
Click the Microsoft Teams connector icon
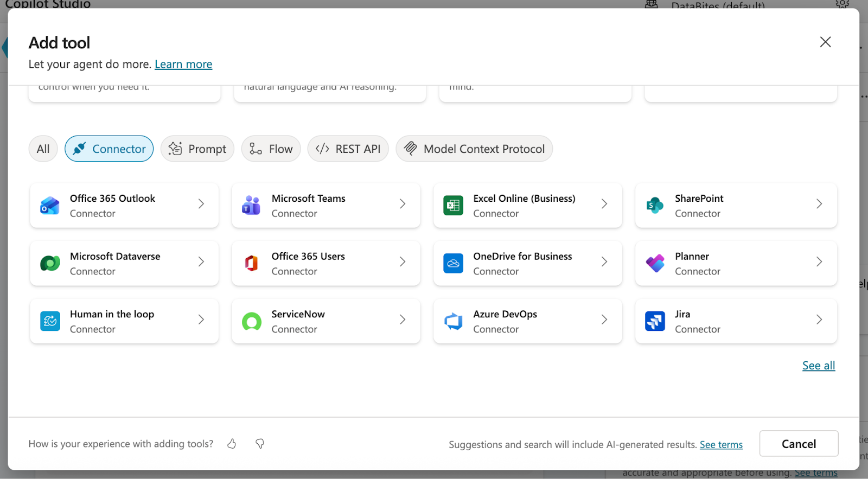pos(251,206)
